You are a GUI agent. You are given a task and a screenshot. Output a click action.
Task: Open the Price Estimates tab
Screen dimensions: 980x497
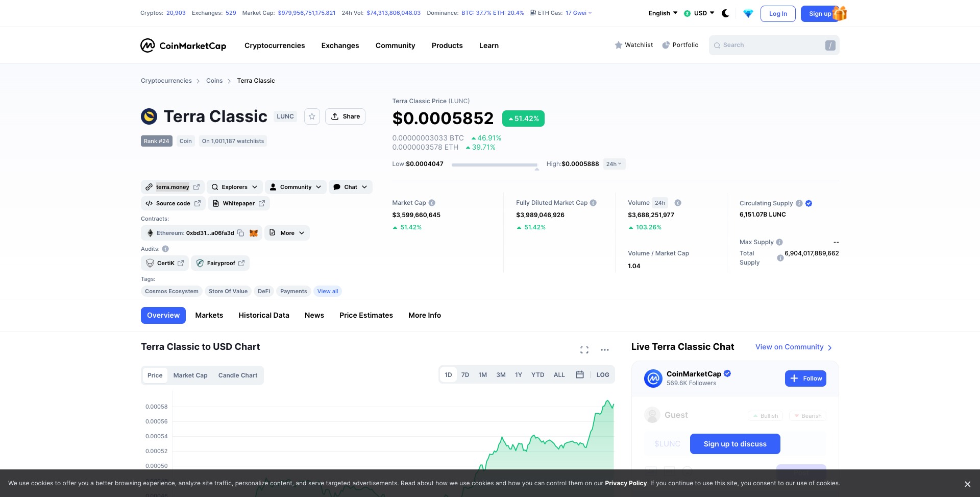[x=366, y=315]
